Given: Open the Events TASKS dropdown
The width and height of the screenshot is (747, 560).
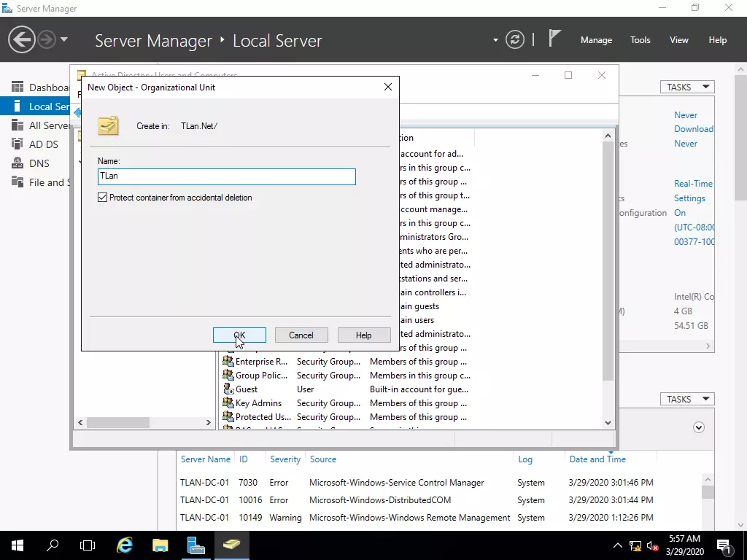Looking at the screenshot, I should (687, 399).
